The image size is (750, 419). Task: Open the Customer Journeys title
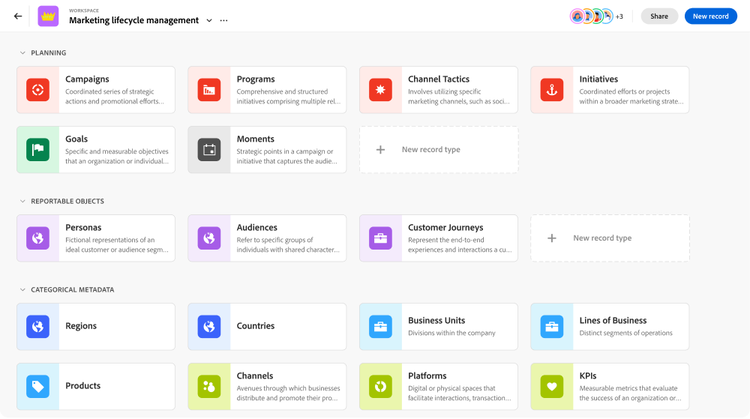[445, 227]
